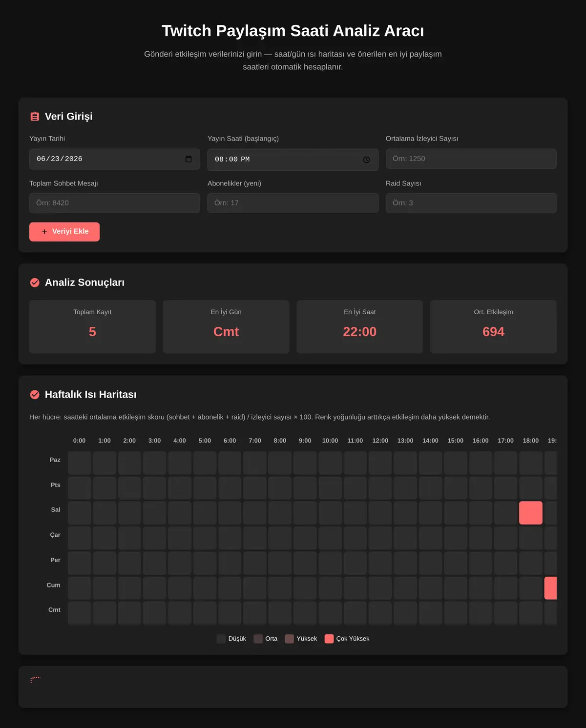The image size is (586, 728).
Task: Click the Çar row label
Action: [55, 535]
